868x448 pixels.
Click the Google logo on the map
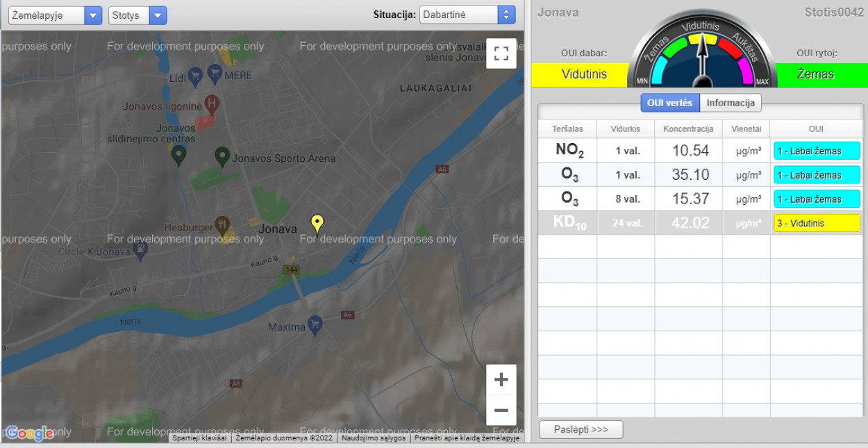[x=29, y=433]
